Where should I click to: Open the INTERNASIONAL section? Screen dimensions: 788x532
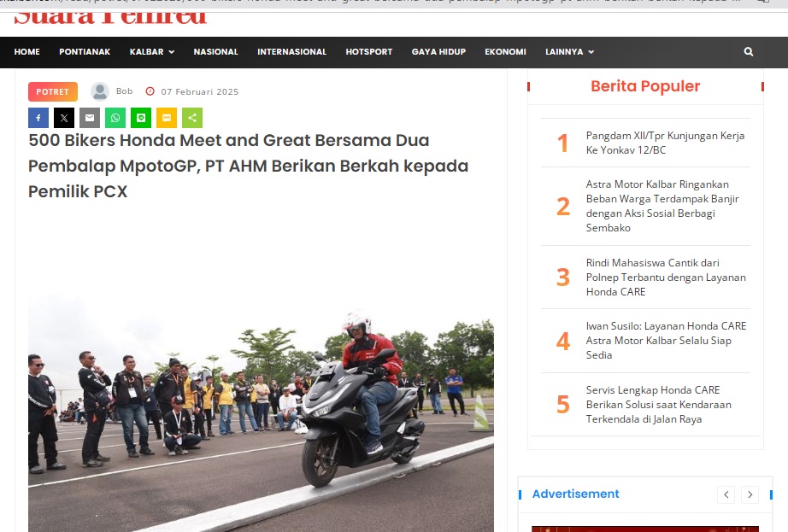point(292,52)
